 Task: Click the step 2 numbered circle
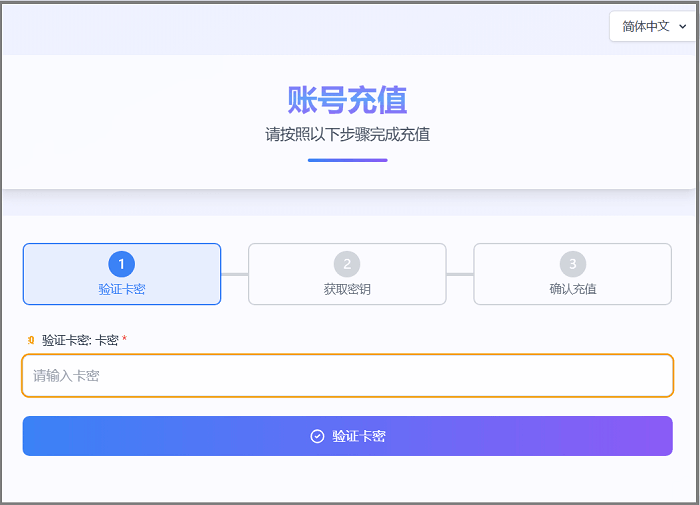pos(347,264)
